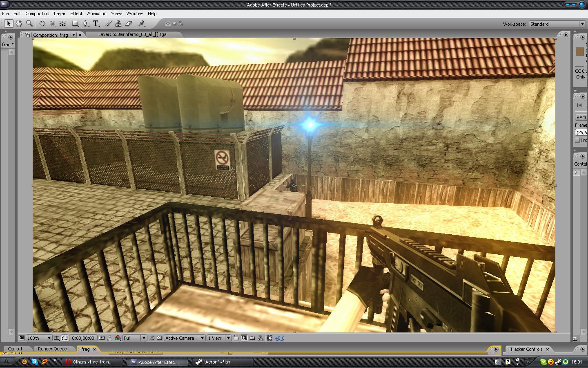Click Reset Exposure aperture icon

(269, 338)
